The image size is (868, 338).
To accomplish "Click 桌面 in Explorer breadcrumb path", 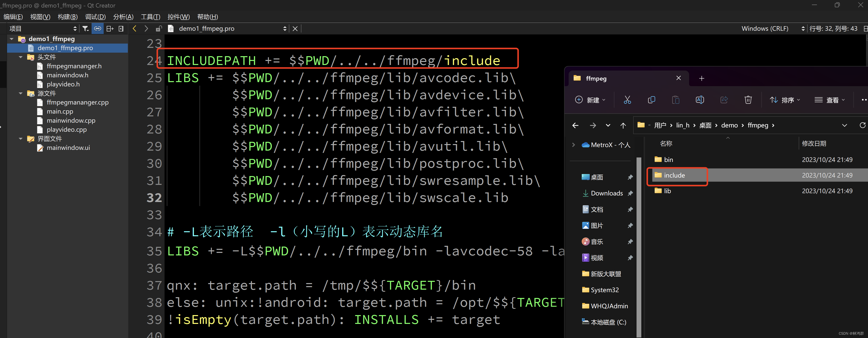I will coord(705,125).
